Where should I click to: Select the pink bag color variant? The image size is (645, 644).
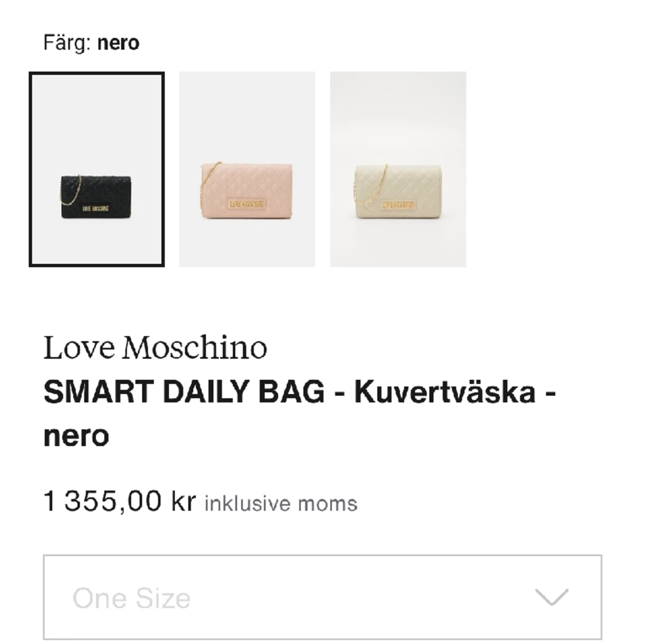tap(247, 169)
